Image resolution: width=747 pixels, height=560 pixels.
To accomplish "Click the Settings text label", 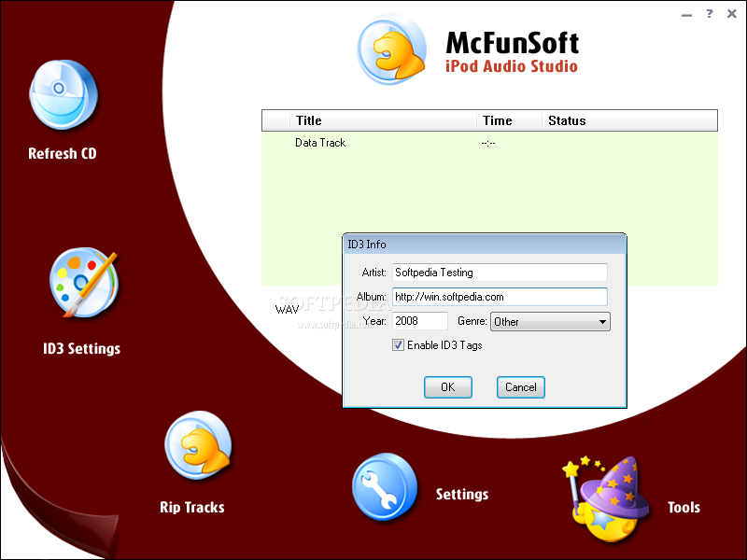I will [462, 495].
